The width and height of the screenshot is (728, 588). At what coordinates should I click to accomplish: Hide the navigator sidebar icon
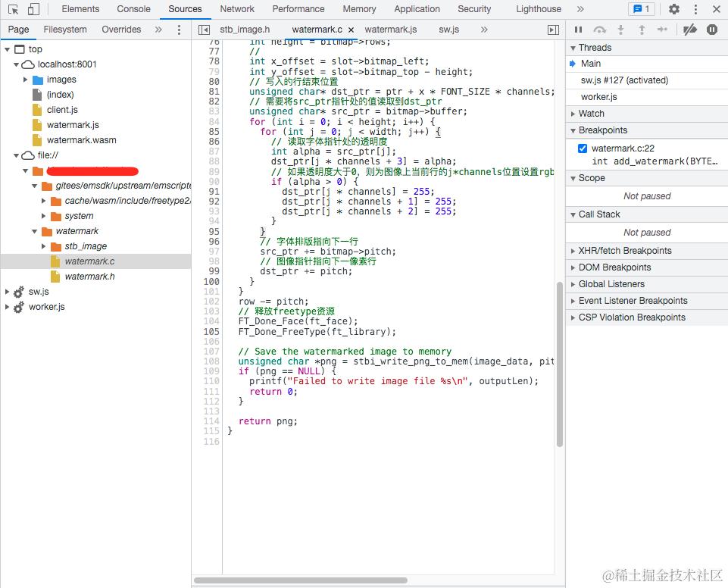click(x=204, y=30)
